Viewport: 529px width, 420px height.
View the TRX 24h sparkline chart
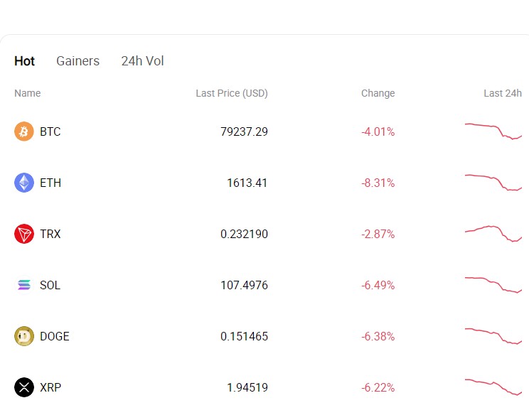494,234
